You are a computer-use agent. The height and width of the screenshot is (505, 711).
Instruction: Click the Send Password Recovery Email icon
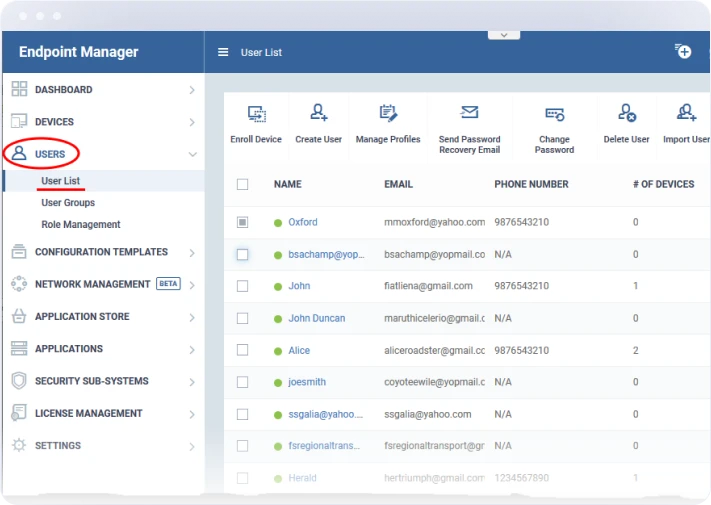click(x=469, y=113)
